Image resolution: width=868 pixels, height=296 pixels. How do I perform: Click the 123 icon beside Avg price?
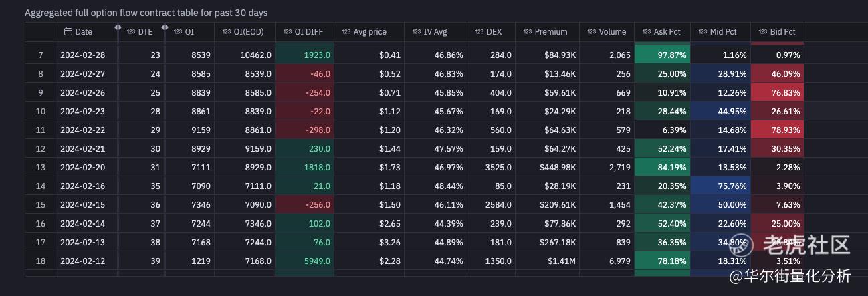click(x=346, y=32)
